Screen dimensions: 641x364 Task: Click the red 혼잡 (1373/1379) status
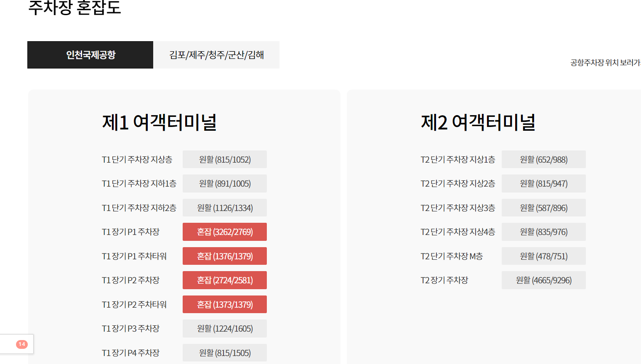(225, 304)
